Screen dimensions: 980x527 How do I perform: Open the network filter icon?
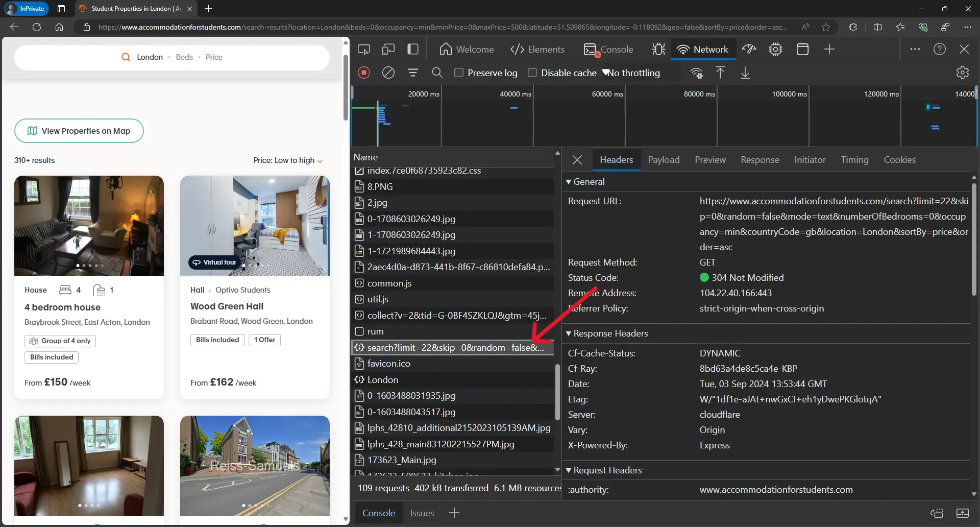(413, 73)
